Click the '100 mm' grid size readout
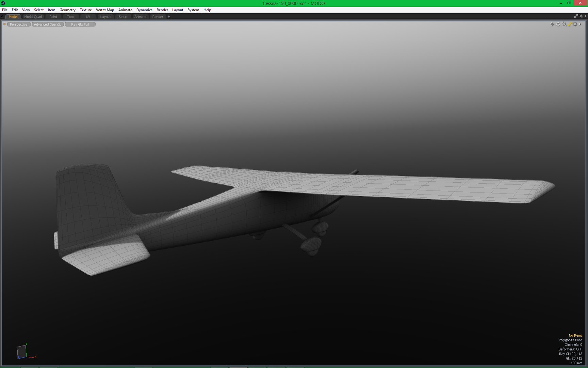This screenshot has height=368, width=588. tap(576, 363)
